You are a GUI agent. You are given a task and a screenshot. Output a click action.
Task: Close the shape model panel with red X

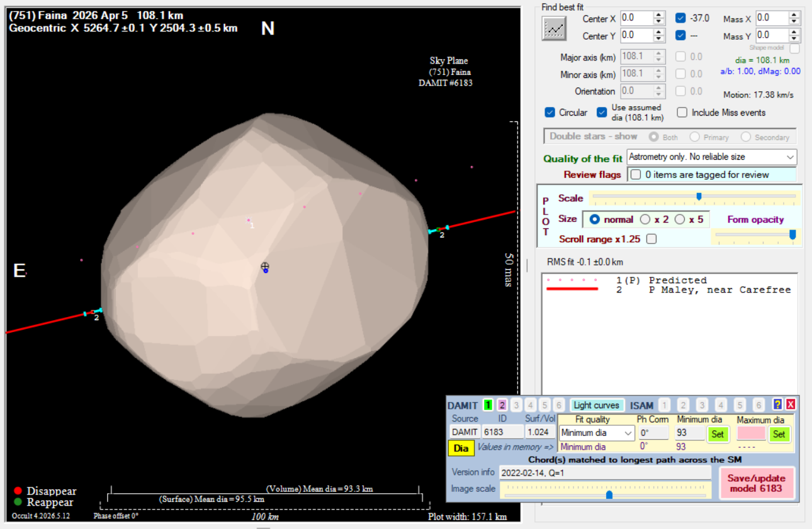click(791, 405)
